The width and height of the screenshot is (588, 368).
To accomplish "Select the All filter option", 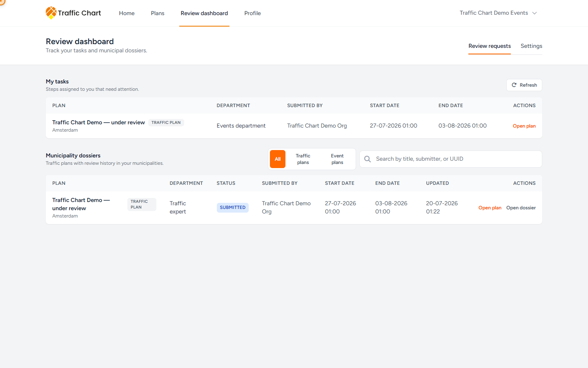I will [278, 159].
